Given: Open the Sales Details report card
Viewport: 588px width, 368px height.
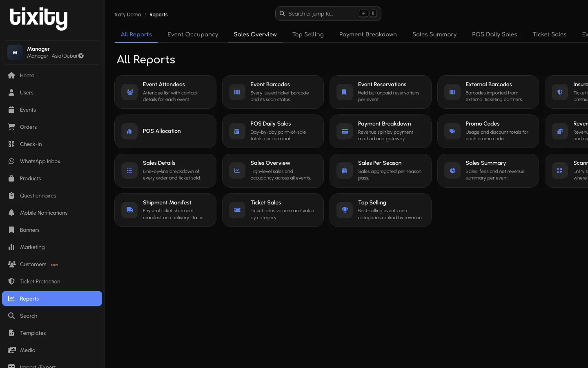Looking at the screenshot, I should [165, 171].
